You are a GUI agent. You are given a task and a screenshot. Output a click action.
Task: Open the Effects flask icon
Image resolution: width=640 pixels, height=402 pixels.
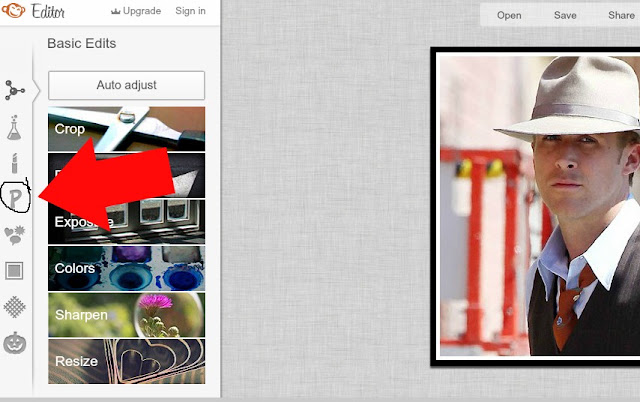click(14, 128)
